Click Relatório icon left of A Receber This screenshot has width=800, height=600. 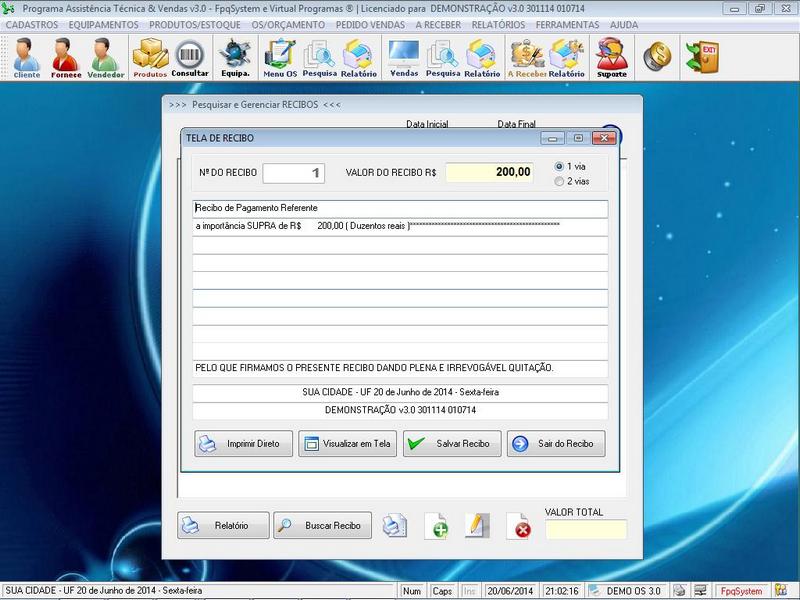pos(482,58)
